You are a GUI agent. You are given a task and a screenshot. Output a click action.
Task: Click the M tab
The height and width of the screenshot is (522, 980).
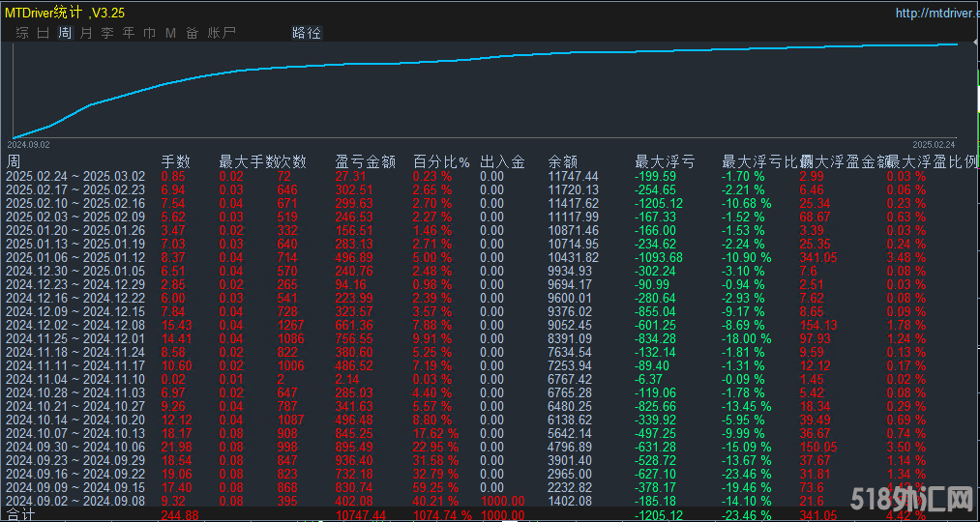click(x=170, y=33)
